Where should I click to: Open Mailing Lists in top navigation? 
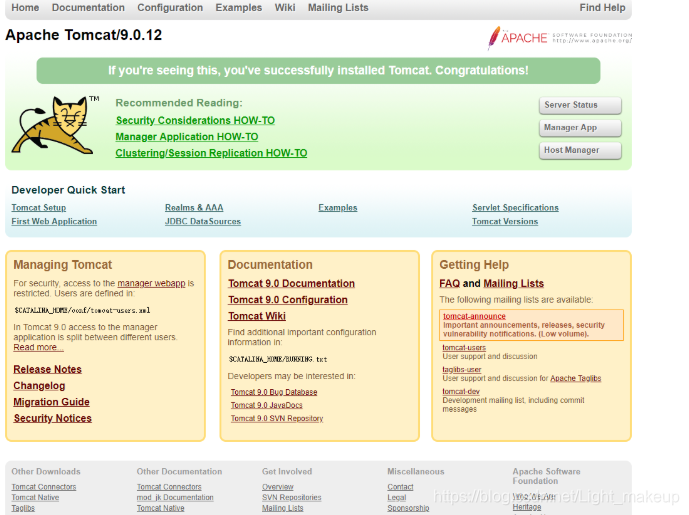338,8
